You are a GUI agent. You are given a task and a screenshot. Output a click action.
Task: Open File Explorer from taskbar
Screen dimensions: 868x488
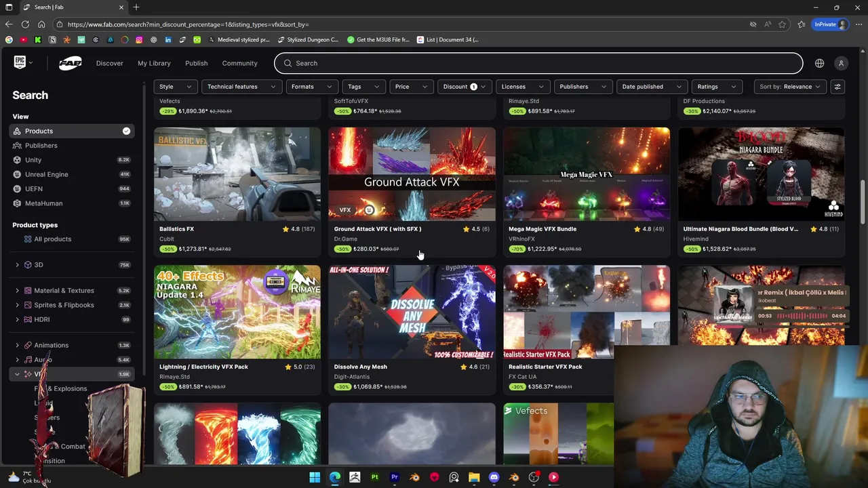474,477
